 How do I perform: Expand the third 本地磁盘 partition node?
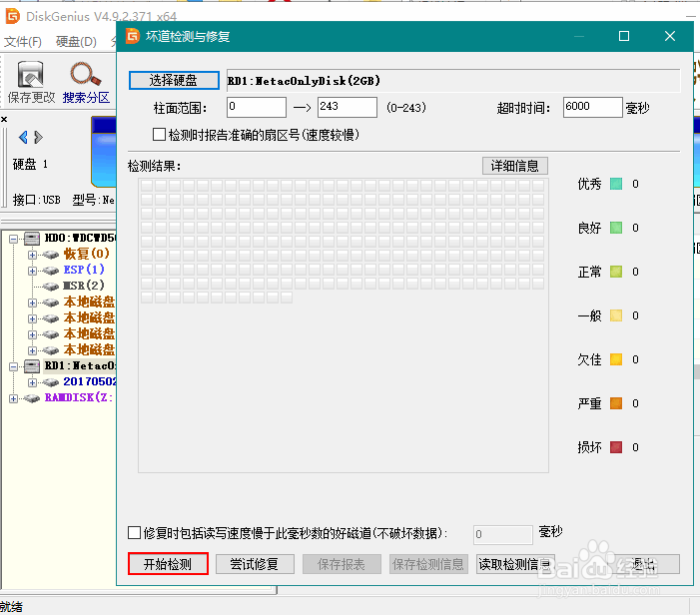32,334
